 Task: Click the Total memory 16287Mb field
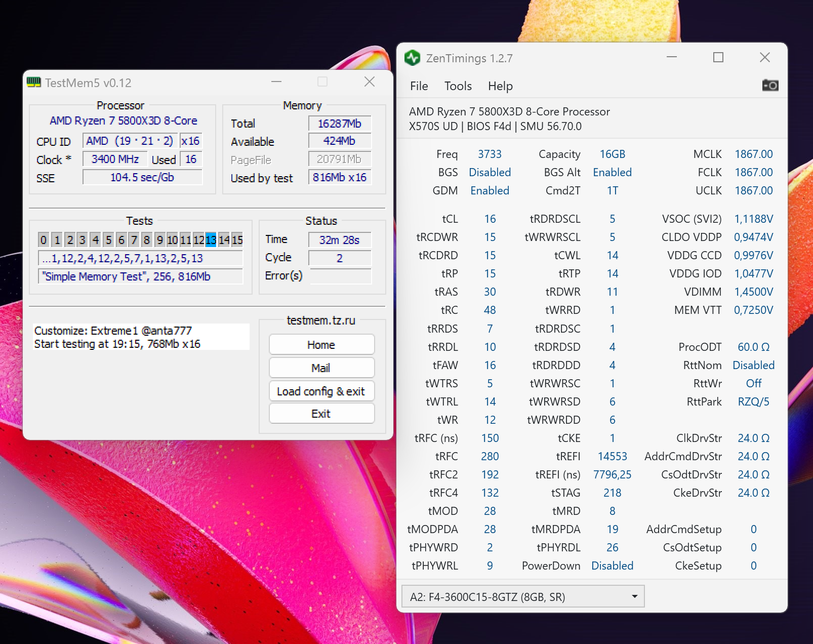point(340,124)
